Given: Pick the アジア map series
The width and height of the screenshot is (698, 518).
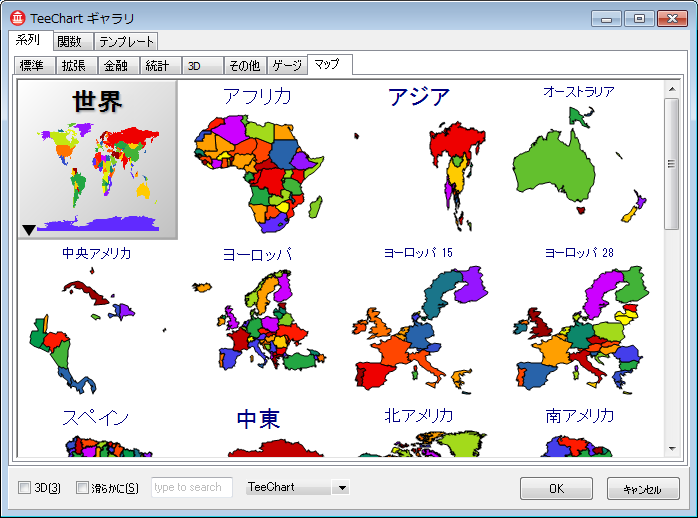Looking at the screenshot, I should click(419, 160).
